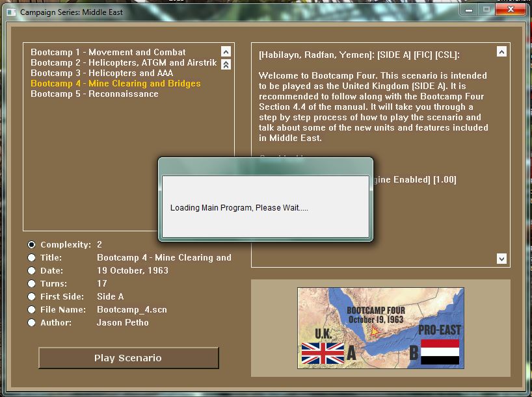The width and height of the screenshot is (532, 397).
Task: Select the Complexity radio button
Action: (31, 244)
